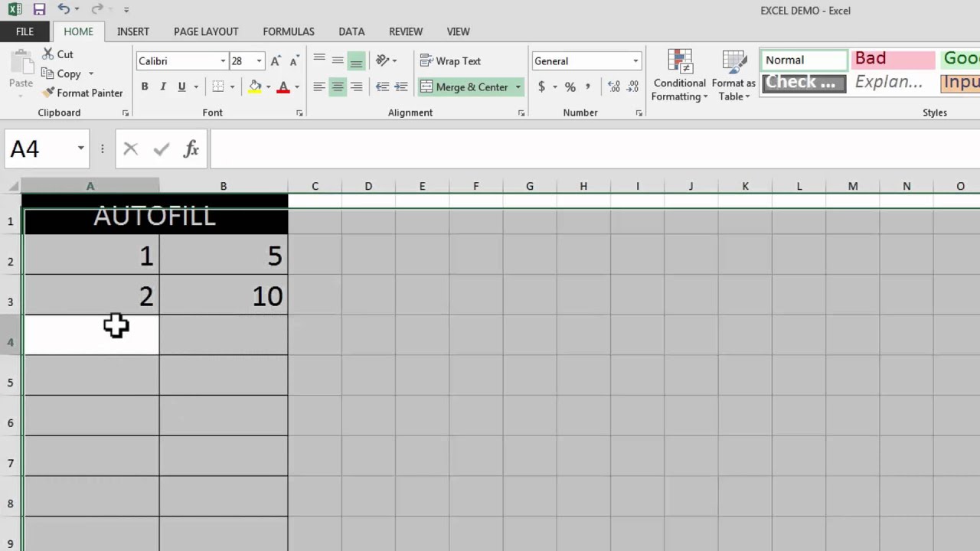
Task: Click the Undo arrow icon
Action: 63,10
